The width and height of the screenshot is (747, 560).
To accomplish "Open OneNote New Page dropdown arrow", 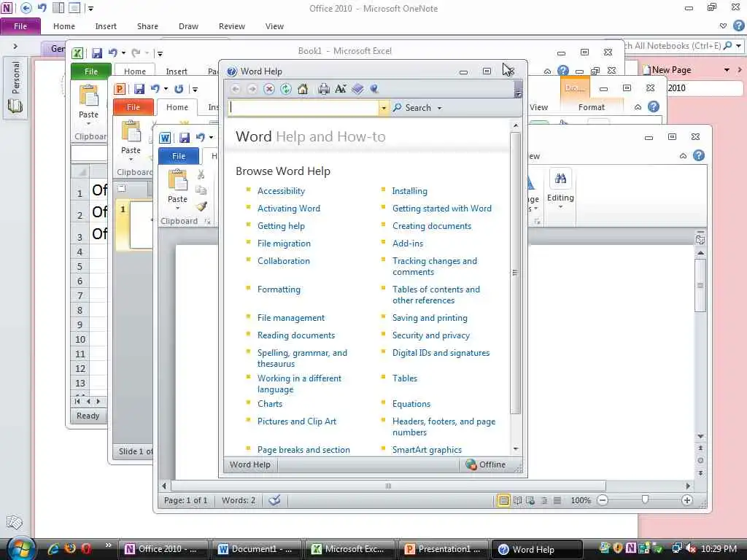I will [727, 70].
